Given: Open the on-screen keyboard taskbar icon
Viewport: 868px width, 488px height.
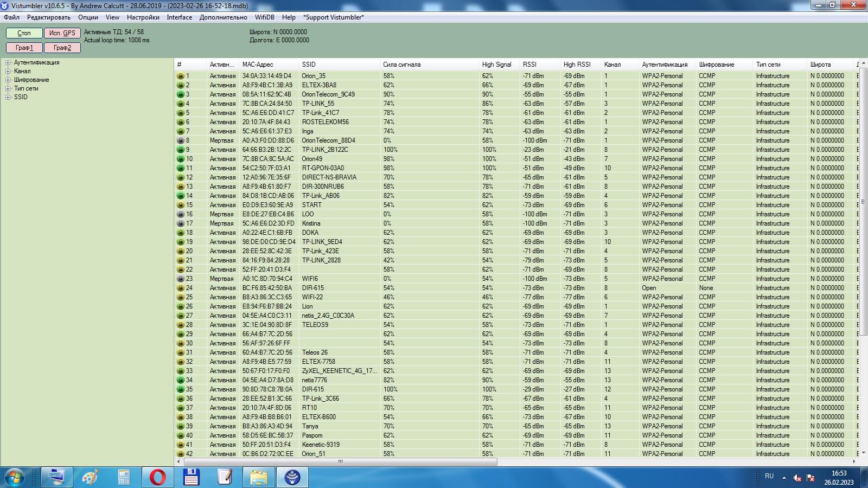Looking at the screenshot, I should (56, 477).
